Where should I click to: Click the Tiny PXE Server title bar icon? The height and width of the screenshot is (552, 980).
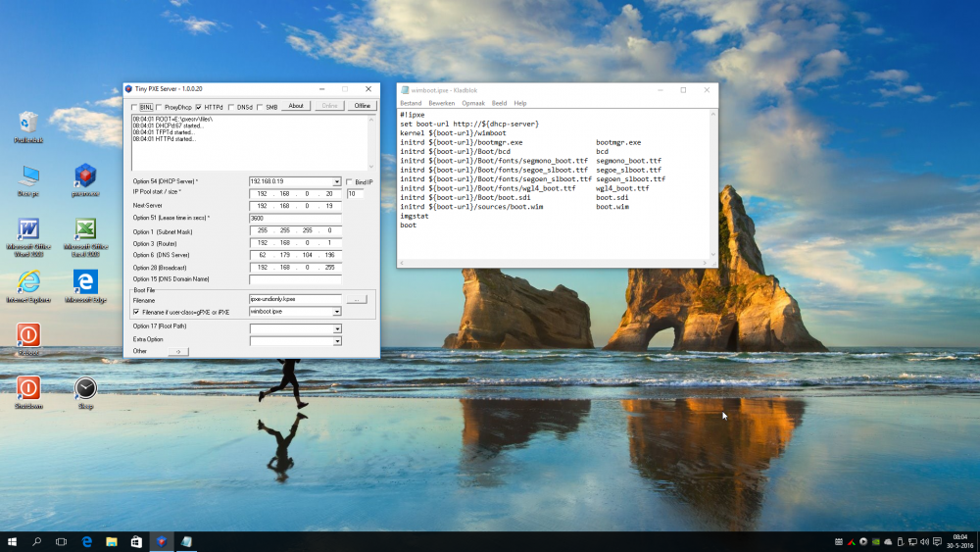[128, 89]
